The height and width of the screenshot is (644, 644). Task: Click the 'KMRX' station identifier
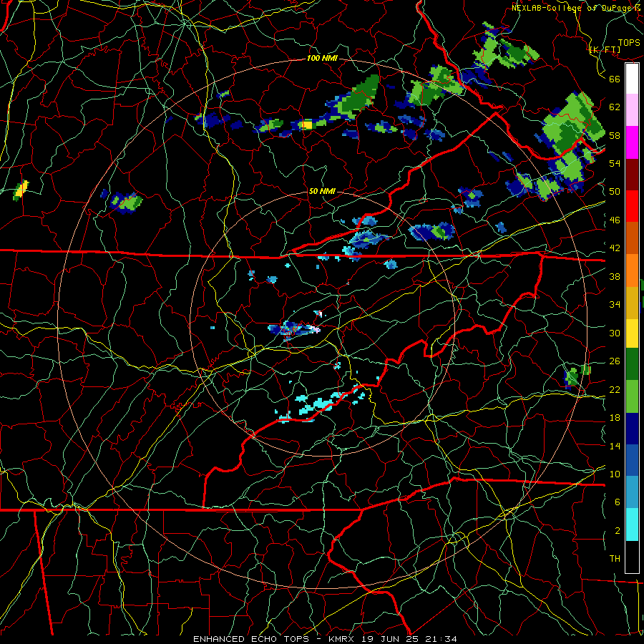coord(343,639)
